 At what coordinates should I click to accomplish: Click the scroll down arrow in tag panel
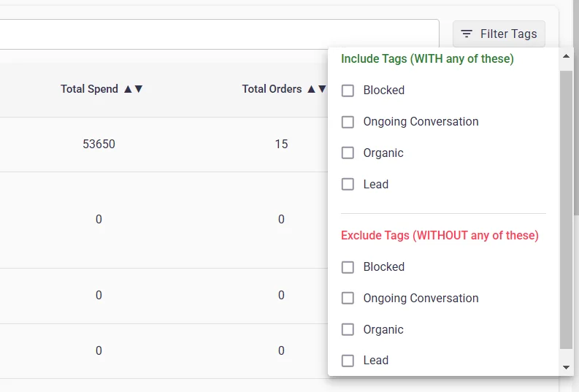tap(566, 367)
